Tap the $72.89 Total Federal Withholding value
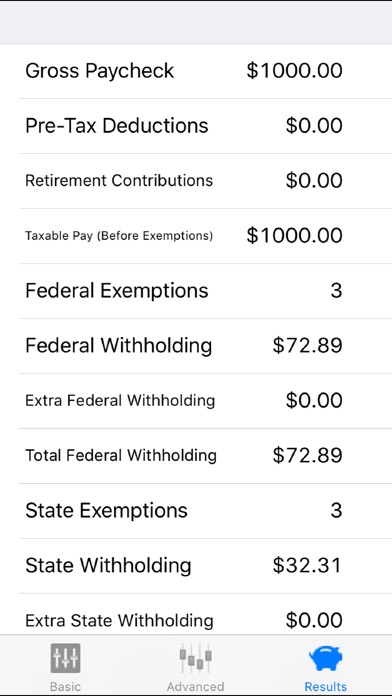 (x=307, y=456)
